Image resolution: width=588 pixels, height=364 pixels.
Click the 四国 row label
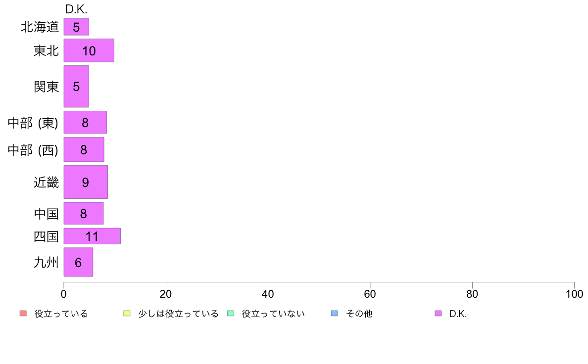[46, 236]
